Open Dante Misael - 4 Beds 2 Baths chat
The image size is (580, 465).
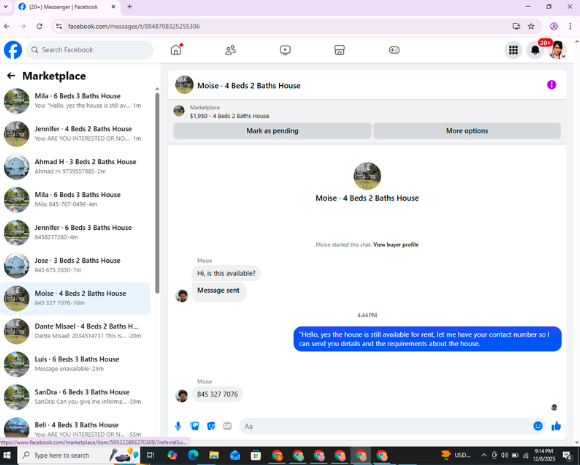point(76,331)
